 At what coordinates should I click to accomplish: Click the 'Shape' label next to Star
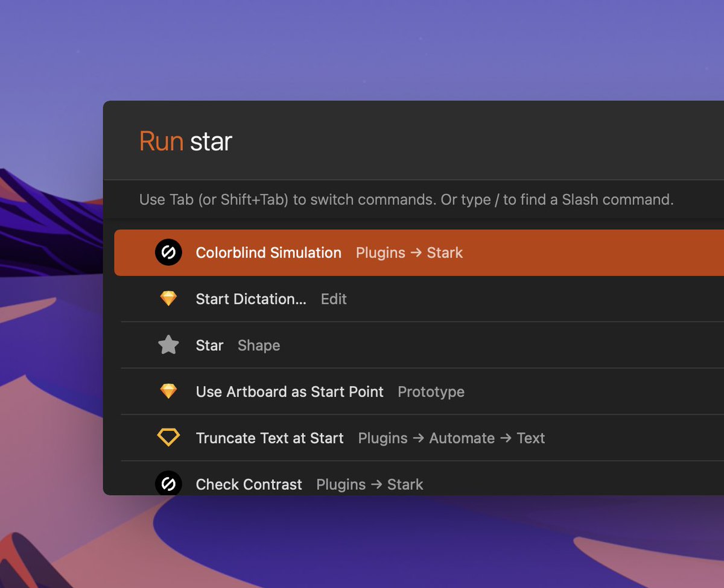(x=259, y=346)
